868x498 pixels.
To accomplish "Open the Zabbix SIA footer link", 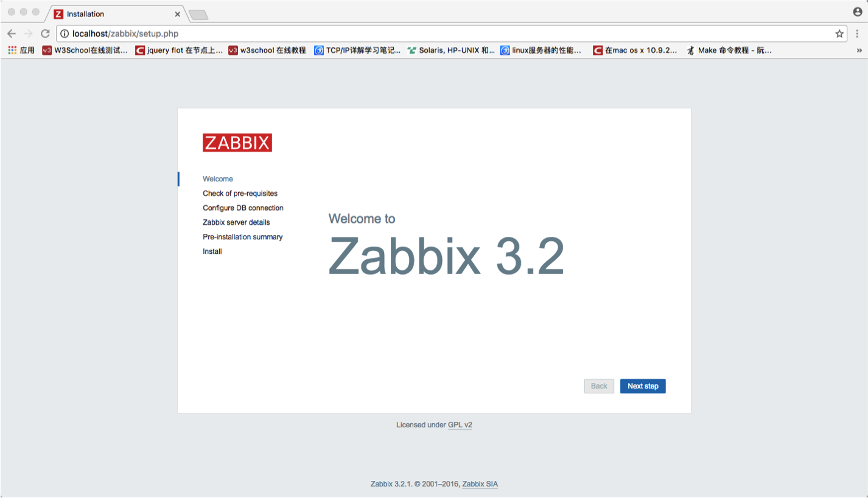I will point(480,484).
